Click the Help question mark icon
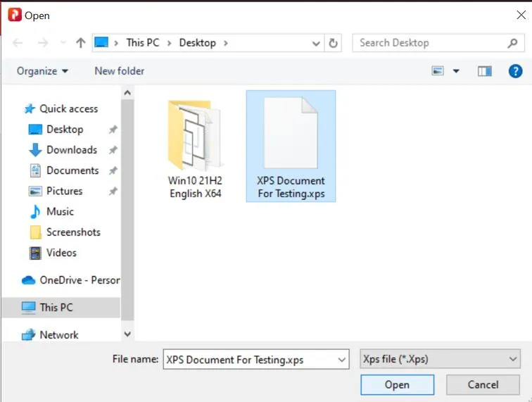532x402 pixels. [x=515, y=71]
